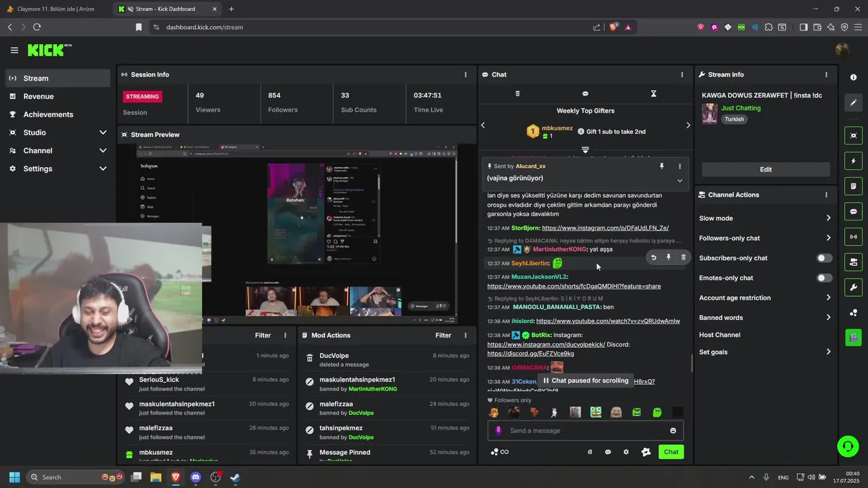Click the green clapperboard icon in right rail
This screenshot has height=488, width=868.
click(x=853, y=337)
